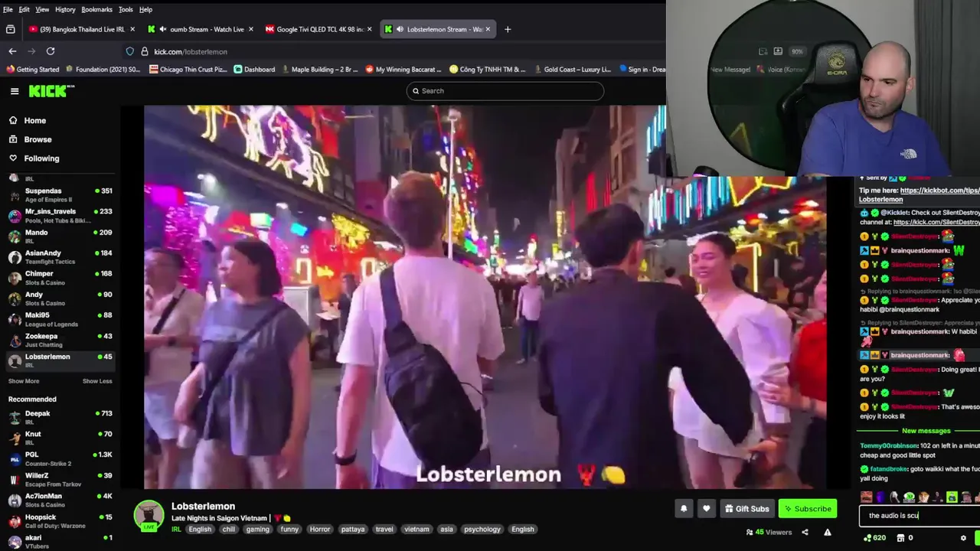Click the psychology stream tag

(x=482, y=529)
